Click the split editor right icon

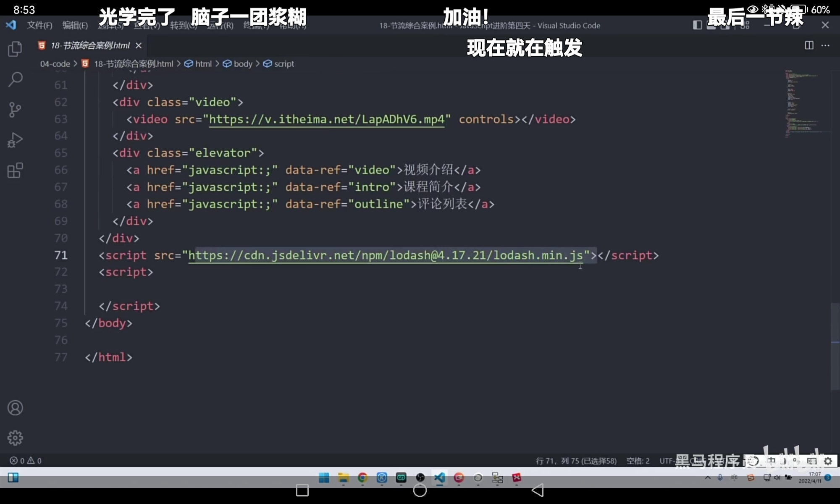click(809, 45)
